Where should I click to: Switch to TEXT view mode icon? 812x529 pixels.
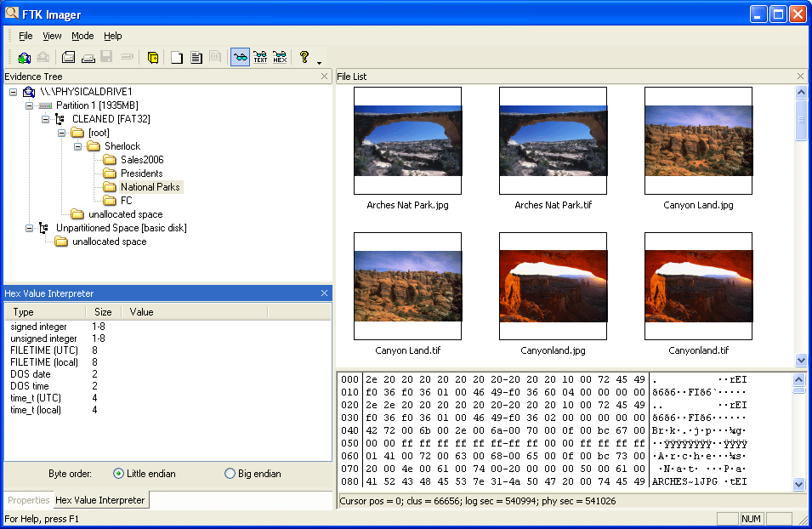(x=260, y=58)
